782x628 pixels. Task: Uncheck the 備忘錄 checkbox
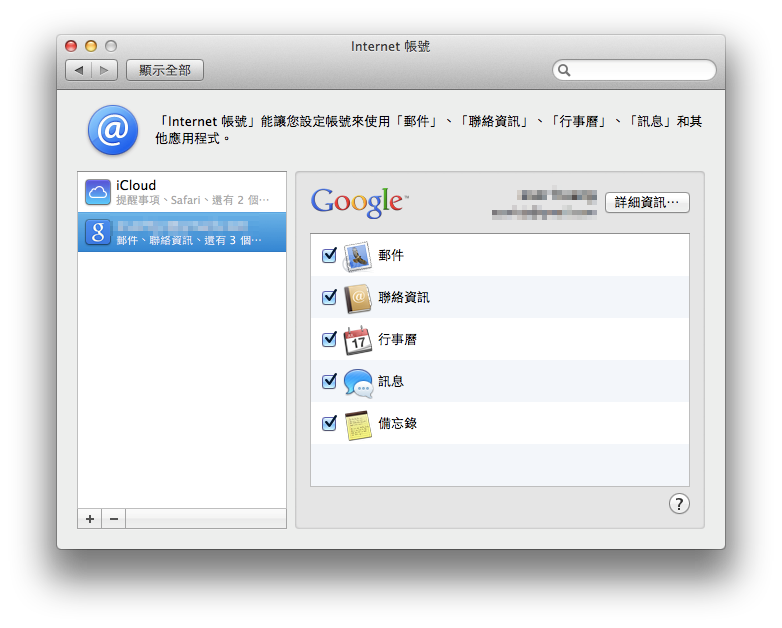pyautogui.click(x=329, y=423)
